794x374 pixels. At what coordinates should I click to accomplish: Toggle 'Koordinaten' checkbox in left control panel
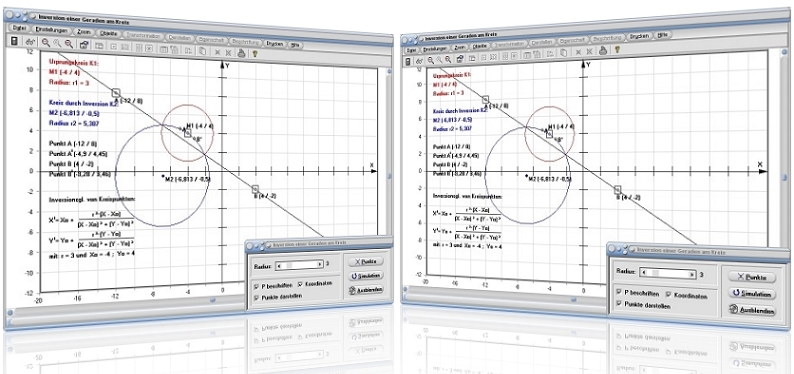tap(300, 284)
